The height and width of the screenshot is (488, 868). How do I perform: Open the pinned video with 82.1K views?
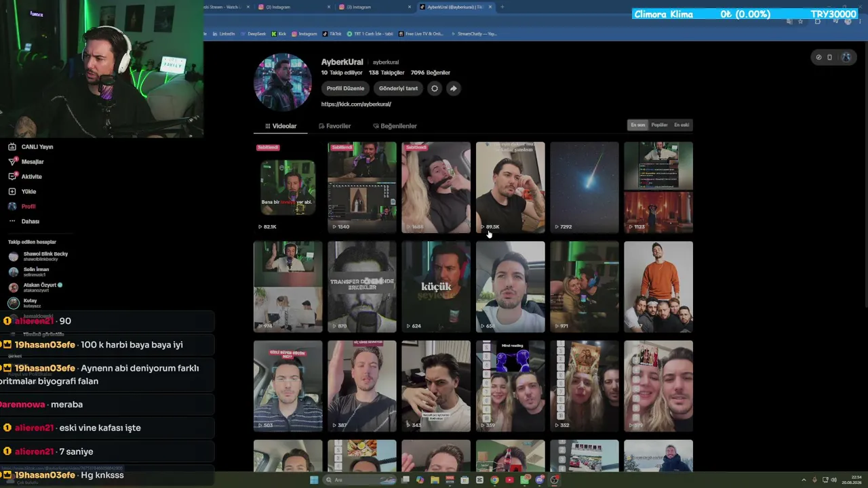[x=288, y=187]
